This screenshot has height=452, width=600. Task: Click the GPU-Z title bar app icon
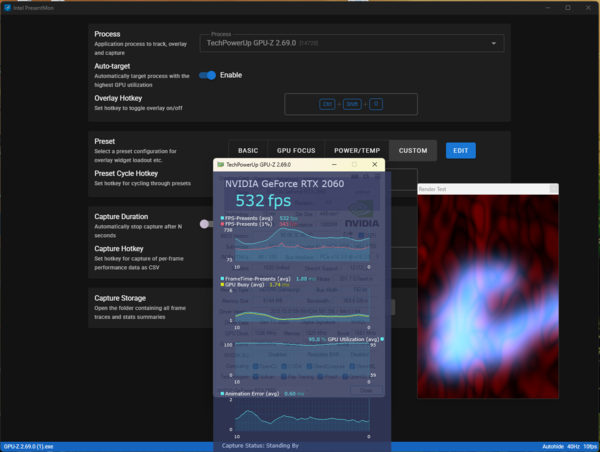(x=220, y=165)
